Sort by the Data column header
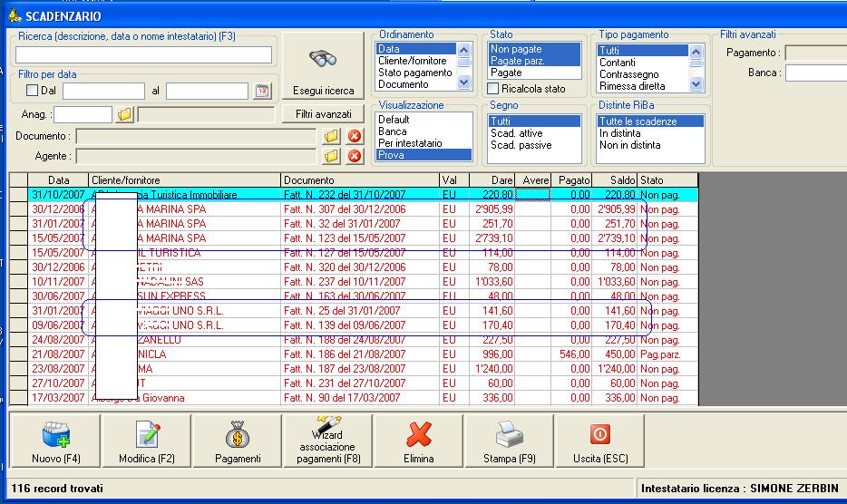 click(58, 179)
